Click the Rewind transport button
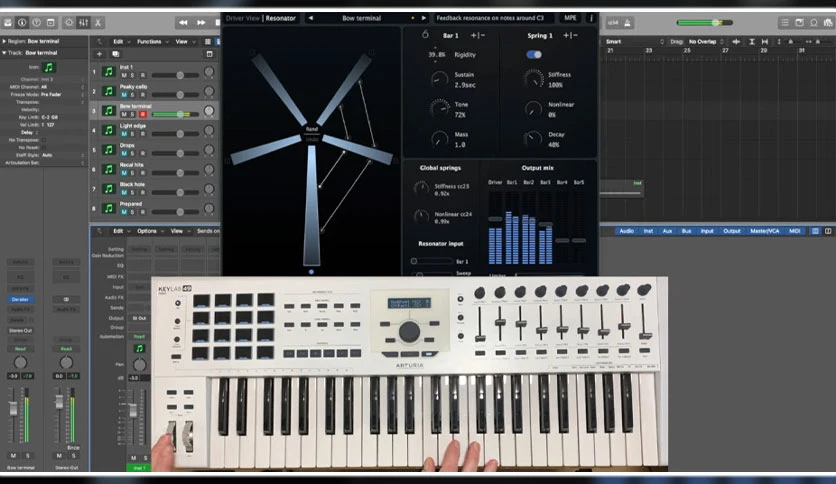 coord(183,22)
